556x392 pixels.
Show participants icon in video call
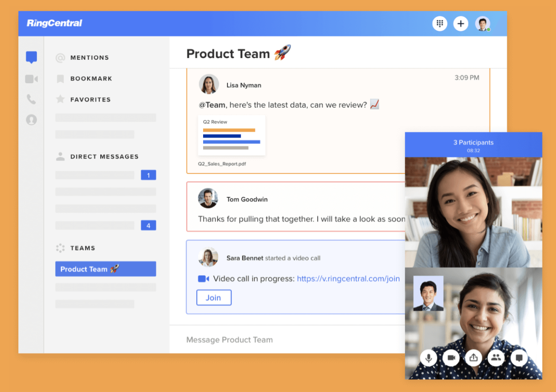point(496,358)
